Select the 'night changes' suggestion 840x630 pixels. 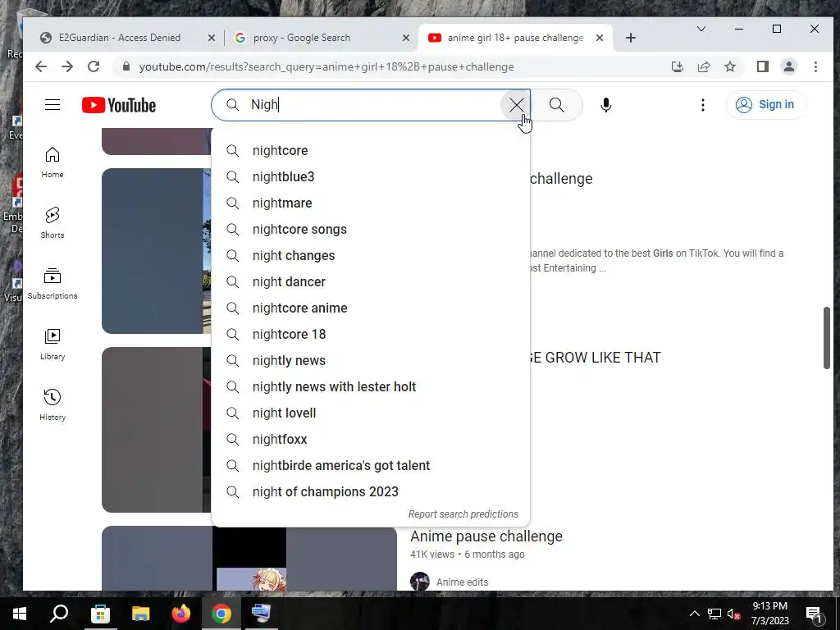click(370, 256)
